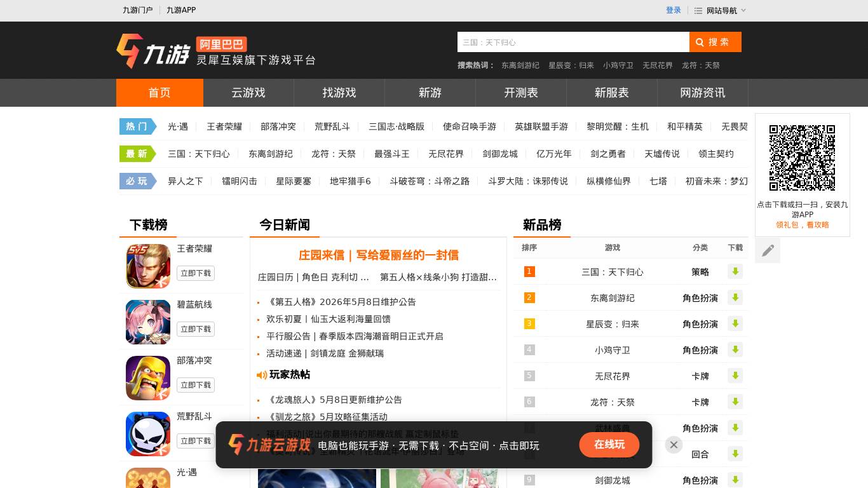This screenshot has height=488, width=868.
Task: Download arrow for 龙符：天祭 row
Action: (x=735, y=402)
